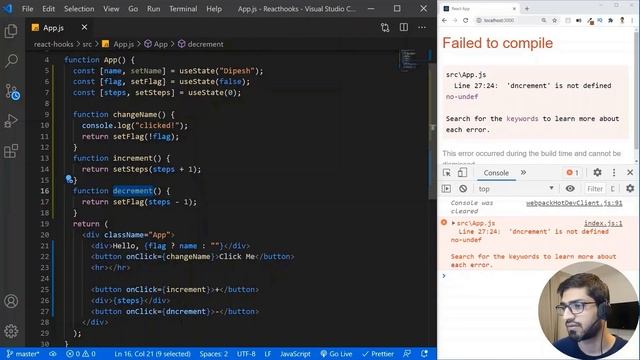
Task: Open the View menu
Action: coord(111,9)
